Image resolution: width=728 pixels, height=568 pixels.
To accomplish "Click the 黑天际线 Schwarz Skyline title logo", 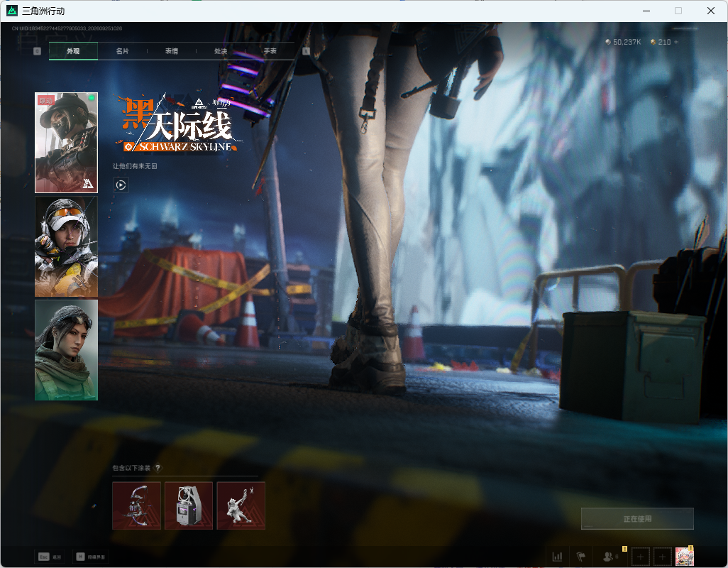I will tap(179, 124).
